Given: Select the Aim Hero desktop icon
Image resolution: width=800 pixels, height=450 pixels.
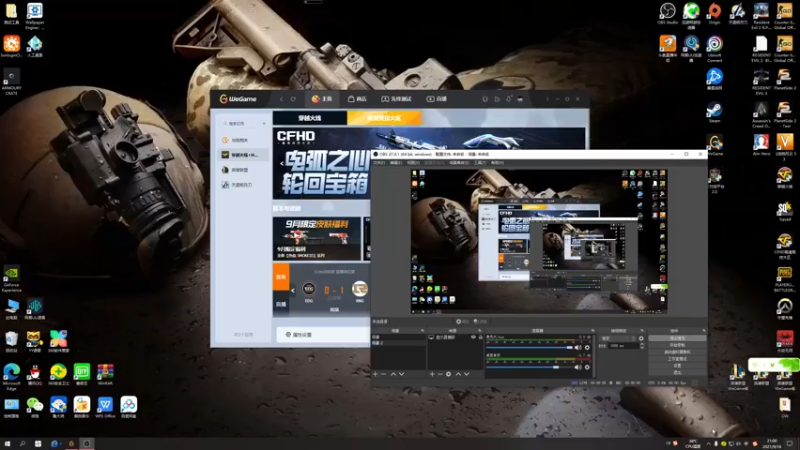Looking at the screenshot, I should 761,144.
